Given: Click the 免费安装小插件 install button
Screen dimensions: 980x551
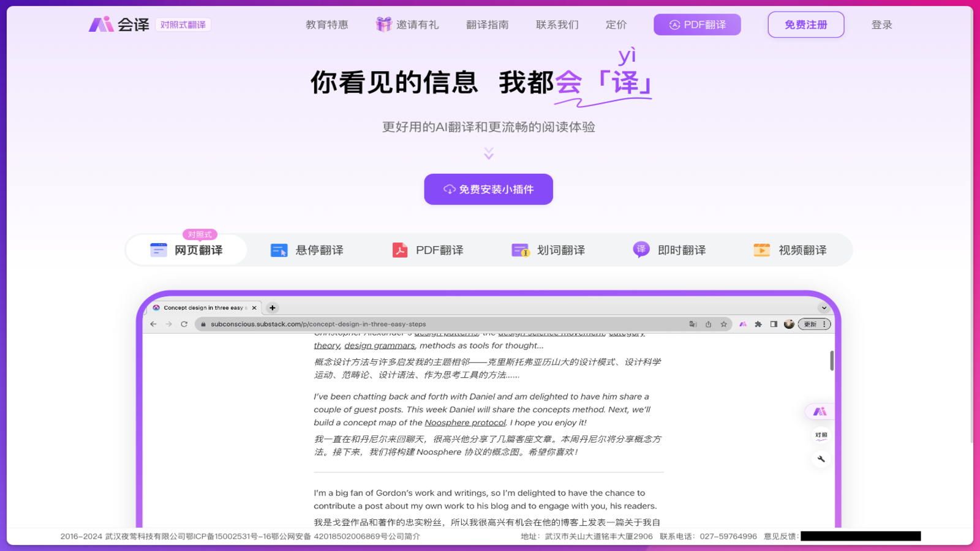Looking at the screenshot, I should (488, 189).
